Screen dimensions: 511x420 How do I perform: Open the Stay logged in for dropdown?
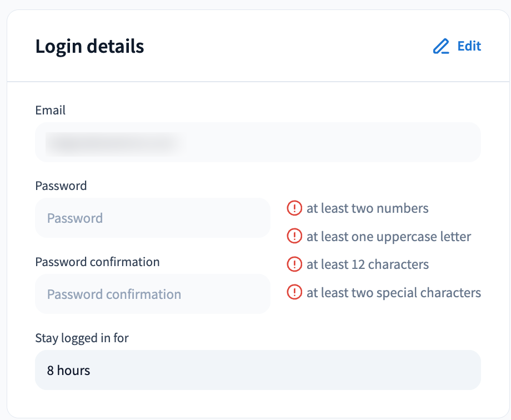click(258, 370)
